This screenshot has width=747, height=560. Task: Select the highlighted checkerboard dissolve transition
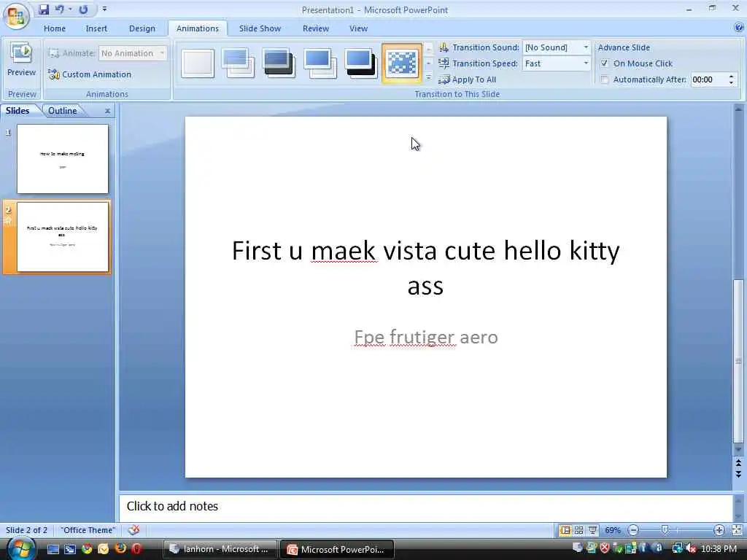pyautogui.click(x=402, y=63)
